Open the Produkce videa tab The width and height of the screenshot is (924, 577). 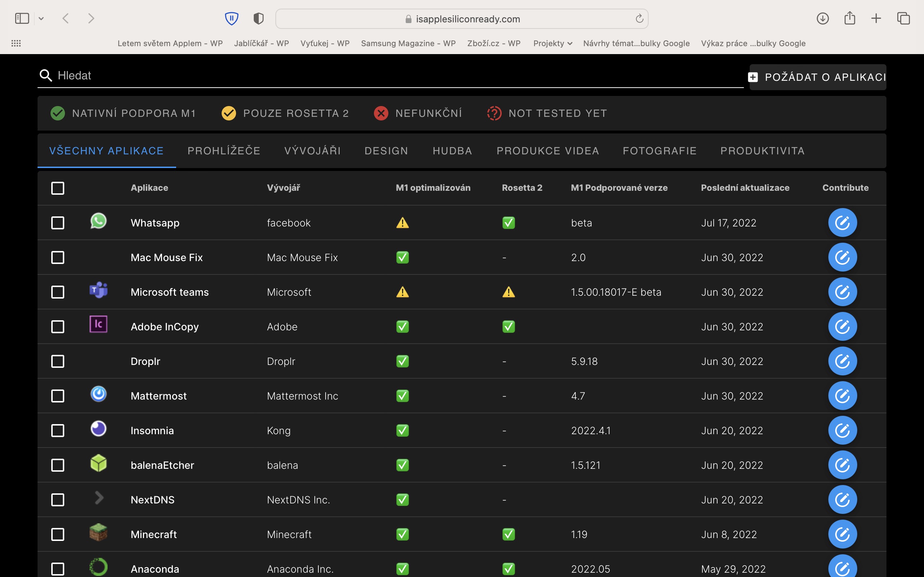click(548, 151)
